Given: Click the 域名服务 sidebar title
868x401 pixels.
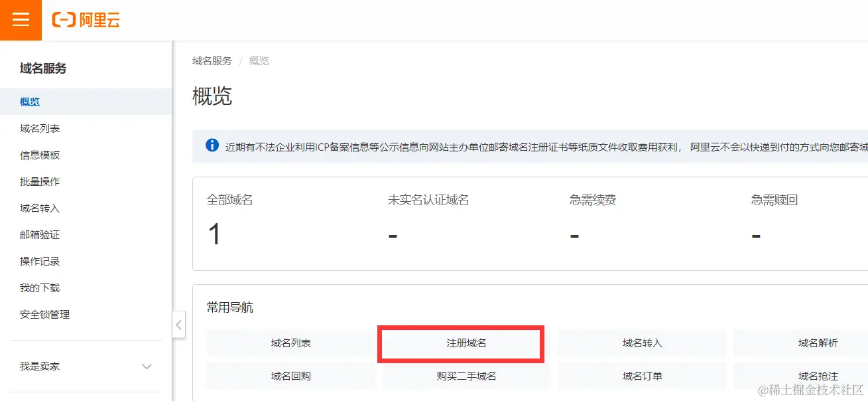Looking at the screenshot, I should tap(43, 68).
